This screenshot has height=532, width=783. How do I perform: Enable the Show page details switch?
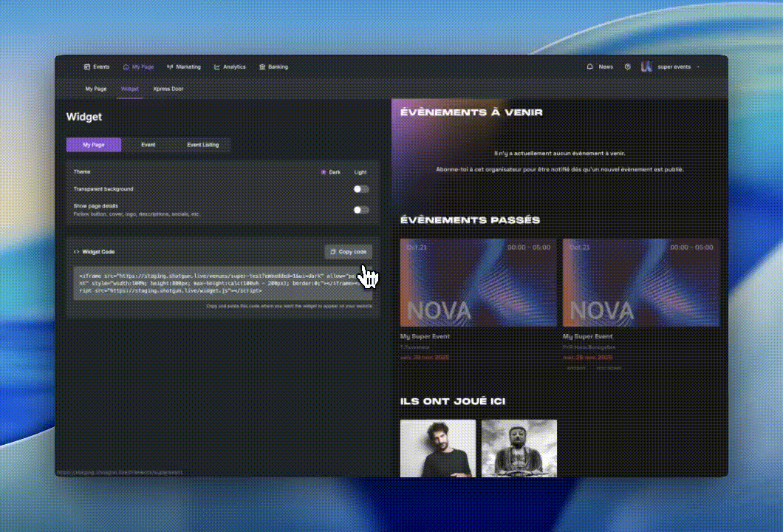click(x=361, y=210)
